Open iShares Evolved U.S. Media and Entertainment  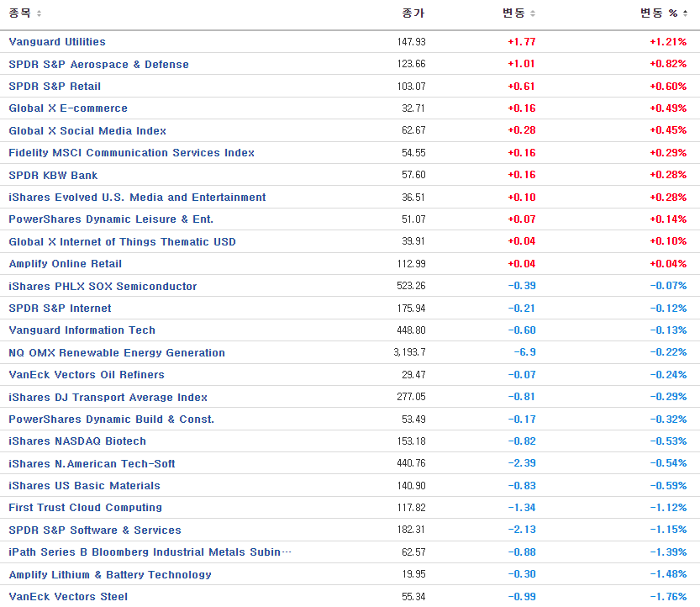pyautogui.click(x=137, y=197)
